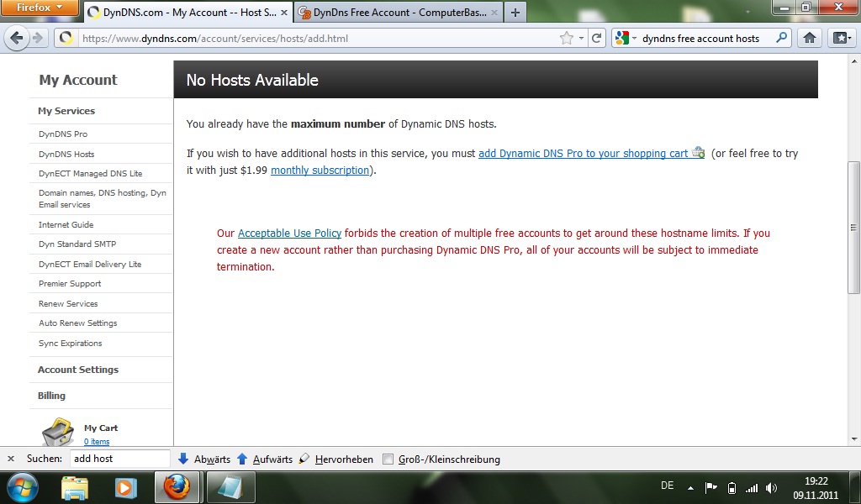861x504 pixels.
Task: Click the scrollbar up arrow
Action: (853, 60)
